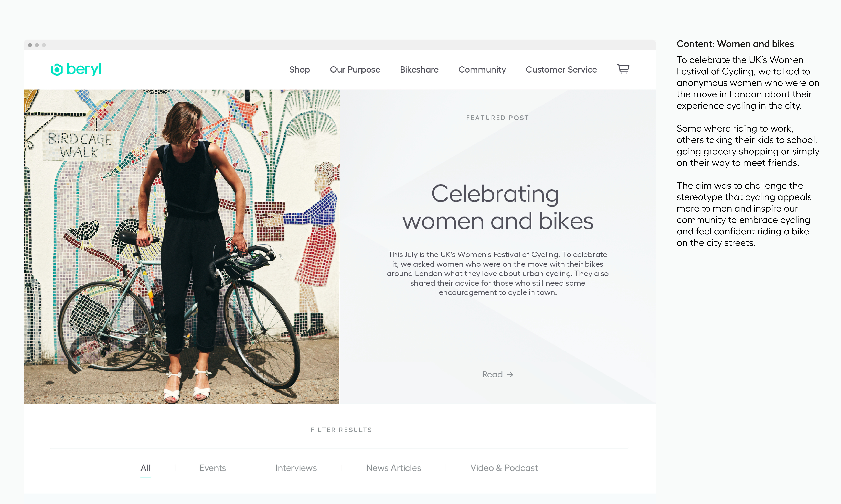The image size is (841, 504).
Task: Switch to the News Articles filter
Action: click(394, 468)
